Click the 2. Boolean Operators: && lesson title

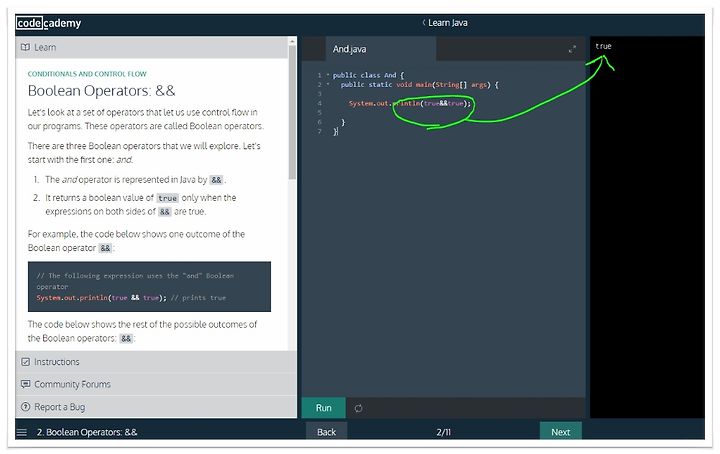click(87, 432)
